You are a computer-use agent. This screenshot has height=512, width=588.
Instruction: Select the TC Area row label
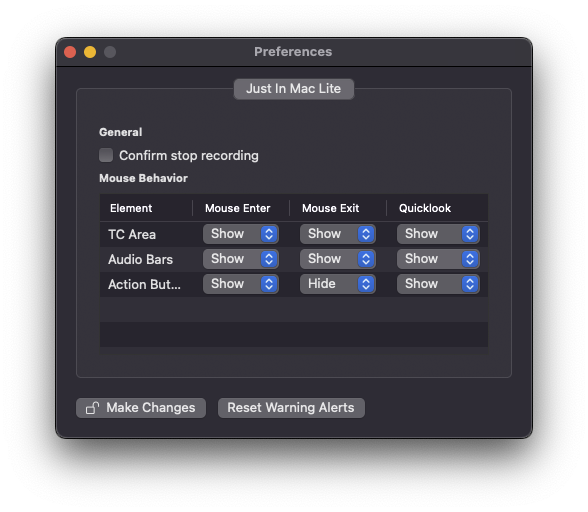click(132, 234)
